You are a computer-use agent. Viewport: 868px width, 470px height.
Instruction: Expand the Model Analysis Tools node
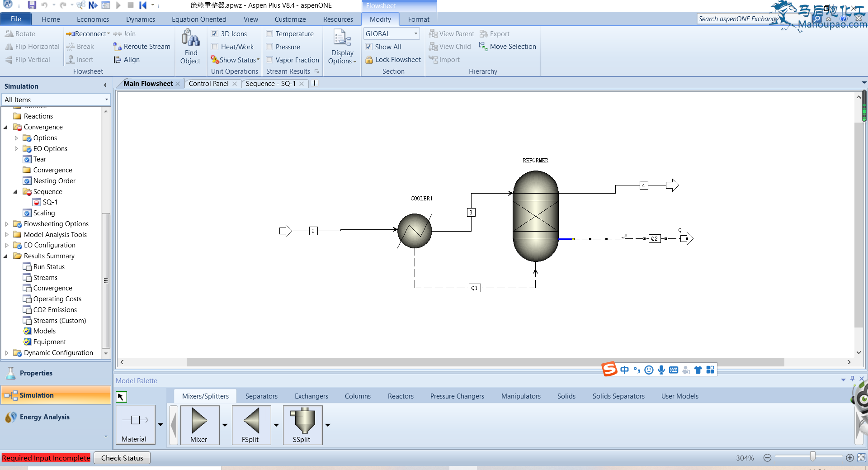[x=6, y=235]
